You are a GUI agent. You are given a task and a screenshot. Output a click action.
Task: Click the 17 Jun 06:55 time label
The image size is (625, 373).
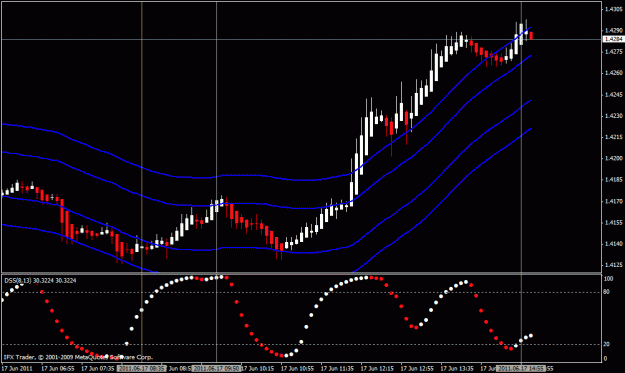click(58, 369)
